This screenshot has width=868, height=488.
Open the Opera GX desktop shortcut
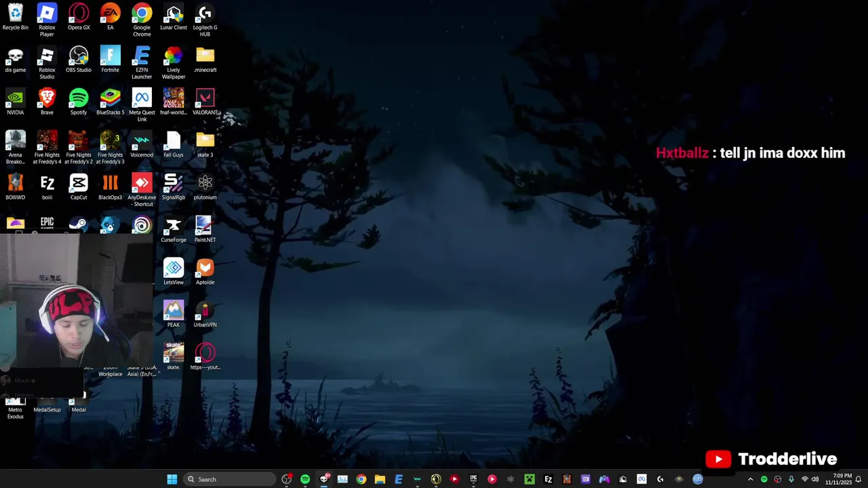(79, 18)
